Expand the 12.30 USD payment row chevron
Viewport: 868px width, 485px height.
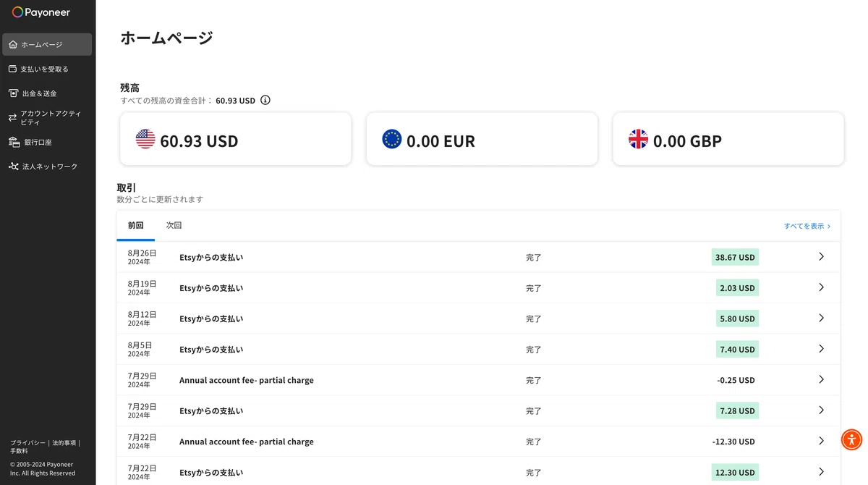[821, 472]
